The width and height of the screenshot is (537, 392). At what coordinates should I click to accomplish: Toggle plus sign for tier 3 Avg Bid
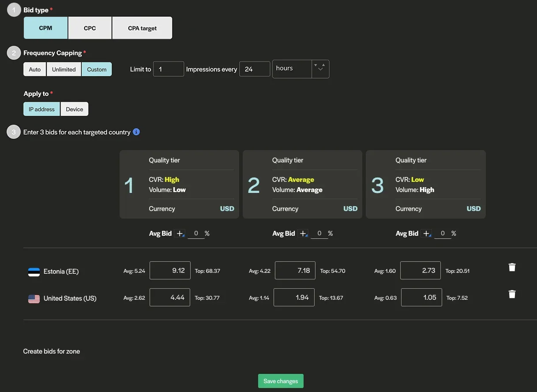coord(427,234)
